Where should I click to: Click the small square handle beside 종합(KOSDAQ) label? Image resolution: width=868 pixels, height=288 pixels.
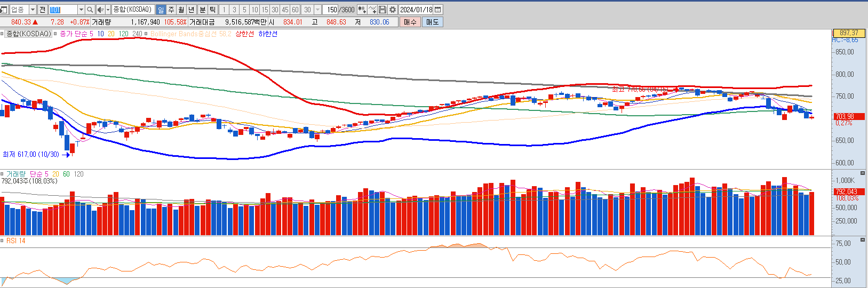(2, 34)
